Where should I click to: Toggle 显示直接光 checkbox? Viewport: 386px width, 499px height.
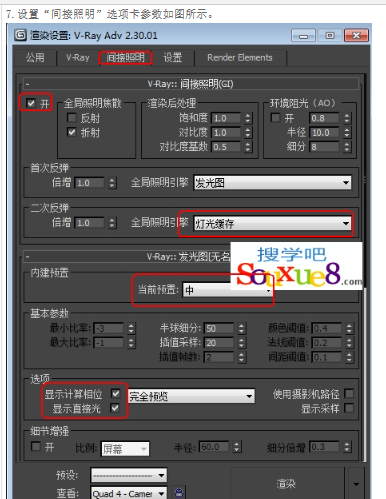(115, 408)
